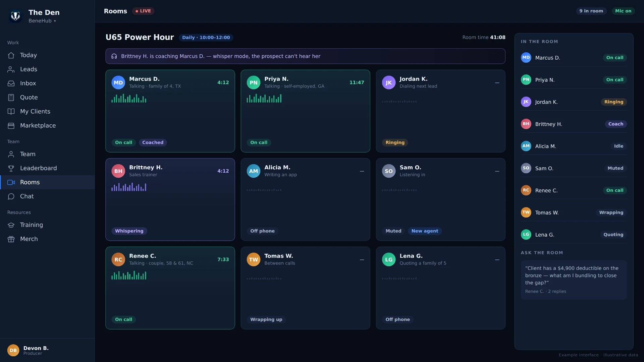Click the Training graduation cap icon
644x362 pixels.
tap(11, 225)
